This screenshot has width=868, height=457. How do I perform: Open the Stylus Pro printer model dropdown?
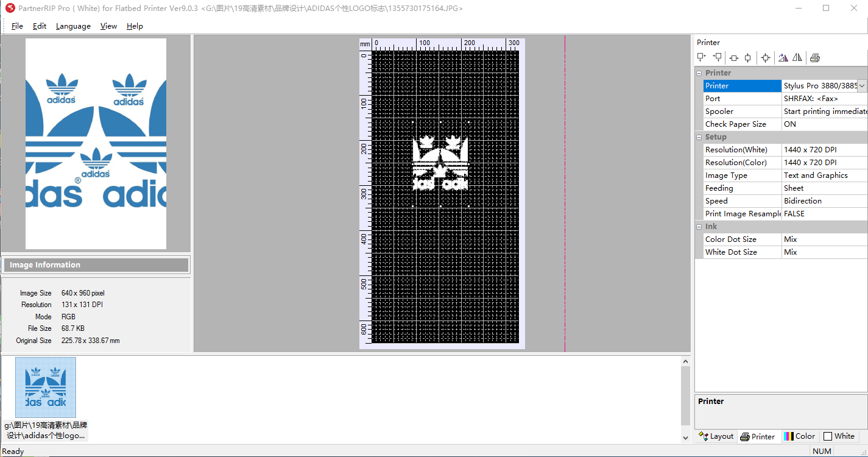coord(862,86)
